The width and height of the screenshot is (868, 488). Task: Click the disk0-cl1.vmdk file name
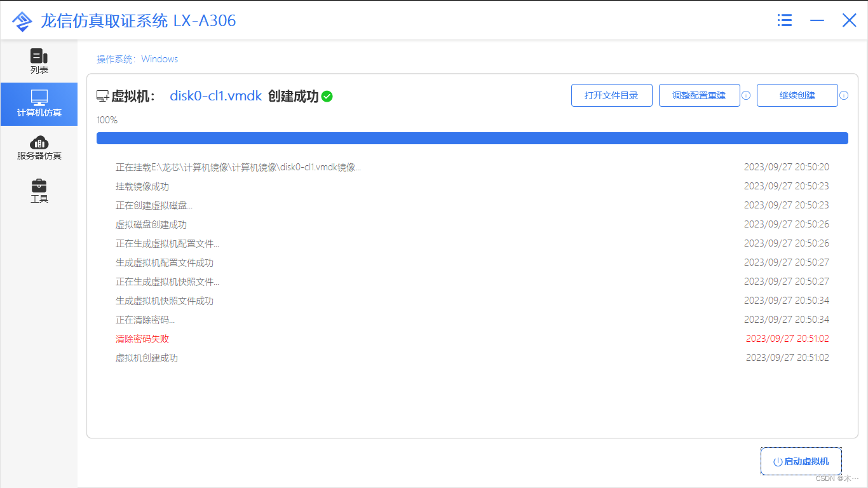(x=215, y=96)
